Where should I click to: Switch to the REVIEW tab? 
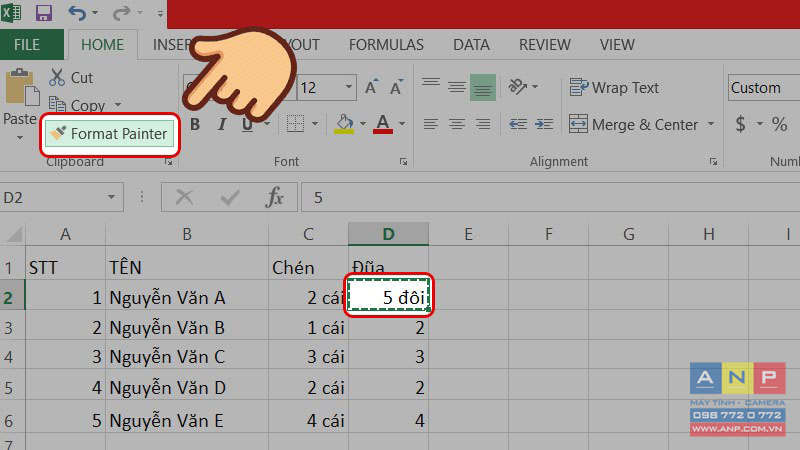coord(544,44)
